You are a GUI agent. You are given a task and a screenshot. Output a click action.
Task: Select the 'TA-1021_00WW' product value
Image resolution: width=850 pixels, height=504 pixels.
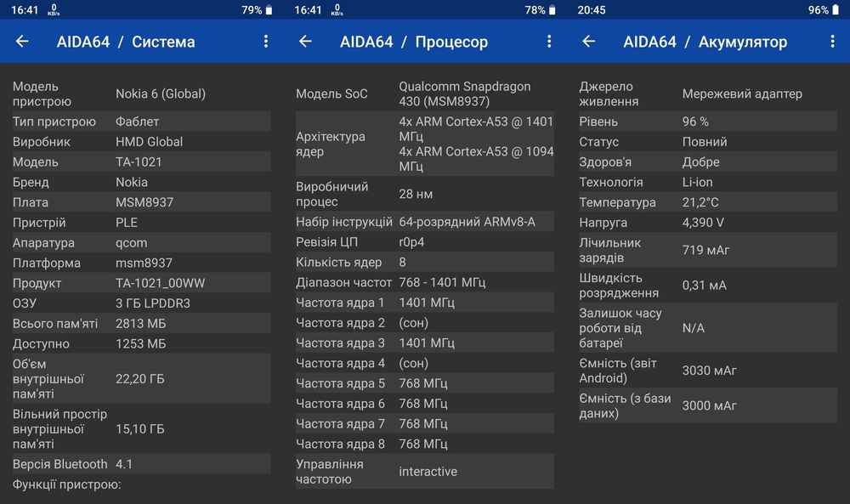tap(161, 283)
